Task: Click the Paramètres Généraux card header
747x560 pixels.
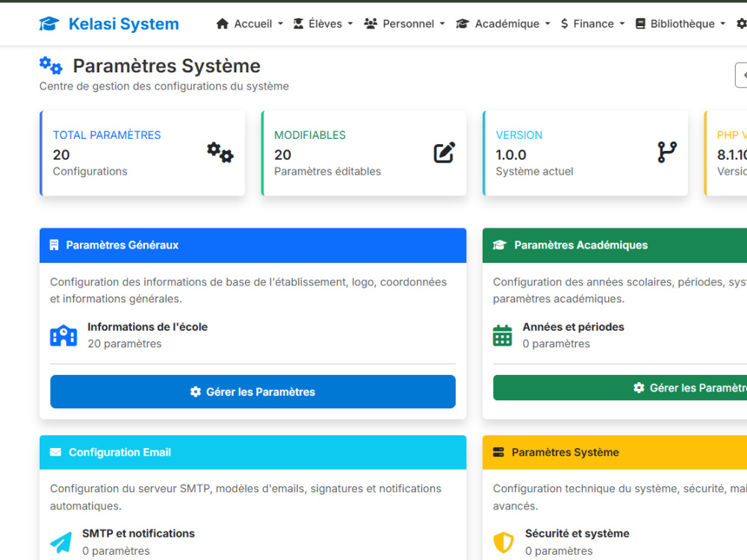Action: 253,245
